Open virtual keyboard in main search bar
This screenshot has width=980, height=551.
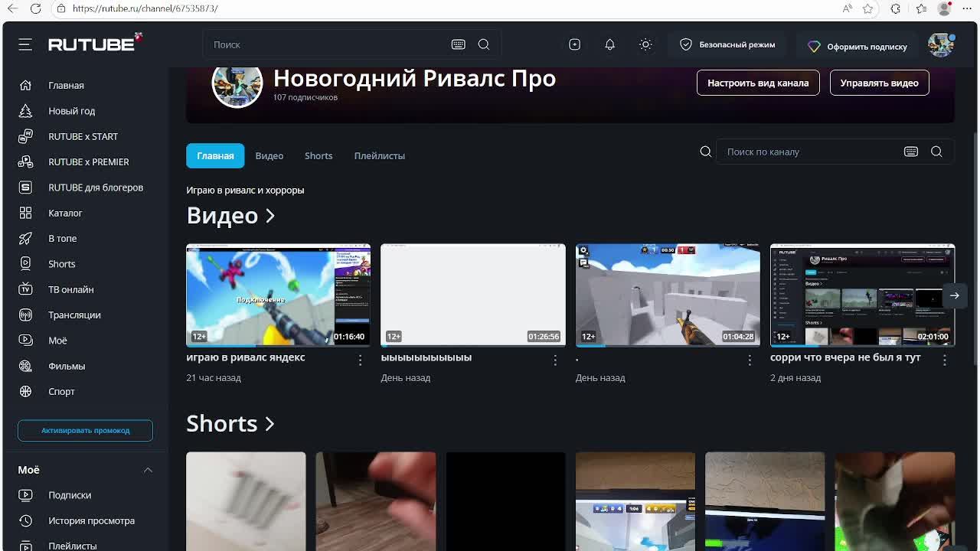[458, 44]
